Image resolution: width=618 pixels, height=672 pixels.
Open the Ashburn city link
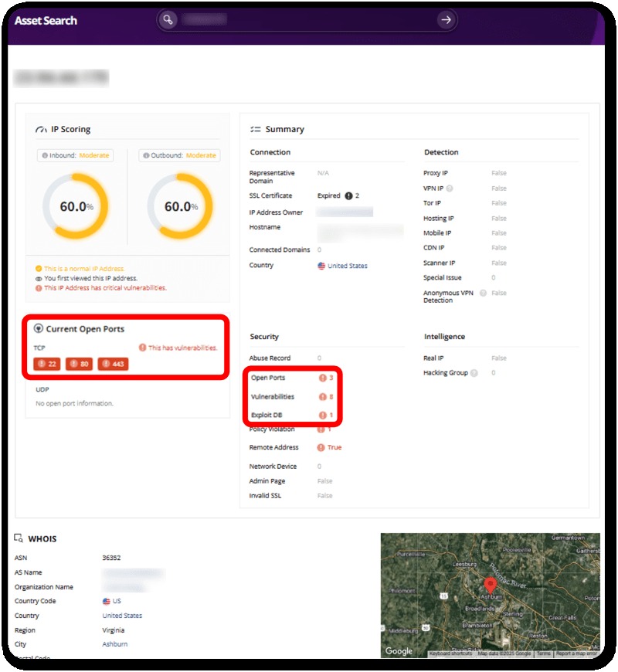(113, 644)
